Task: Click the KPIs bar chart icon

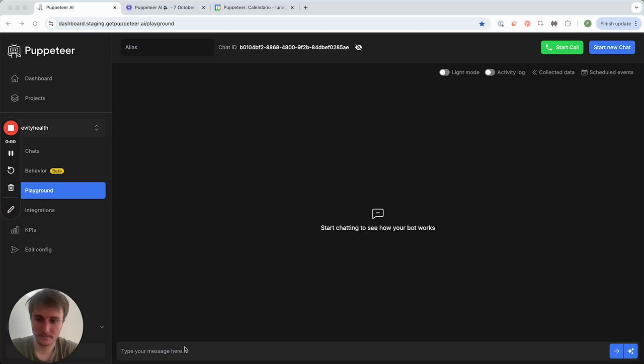Action: [15, 230]
